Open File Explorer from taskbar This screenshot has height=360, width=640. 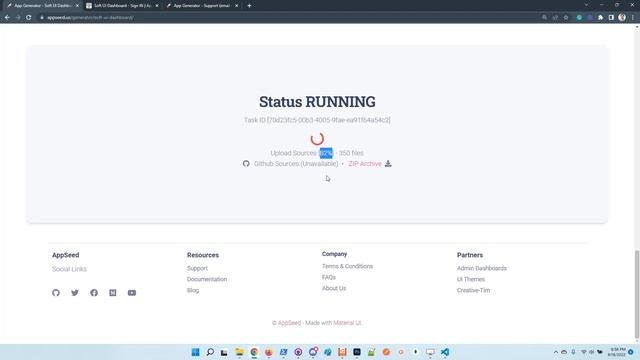(x=240, y=352)
